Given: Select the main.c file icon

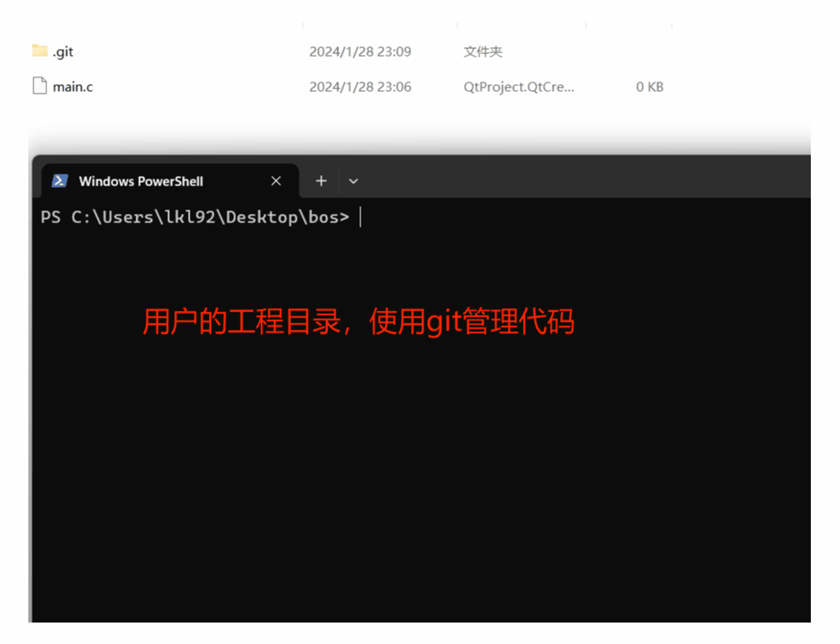Looking at the screenshot, I should click(x=39, y=86).
